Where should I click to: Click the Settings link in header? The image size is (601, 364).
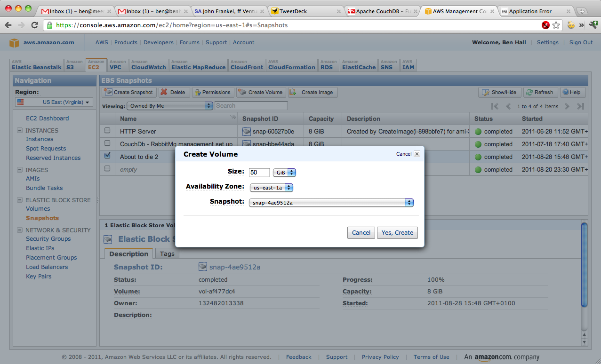[548, 42]
